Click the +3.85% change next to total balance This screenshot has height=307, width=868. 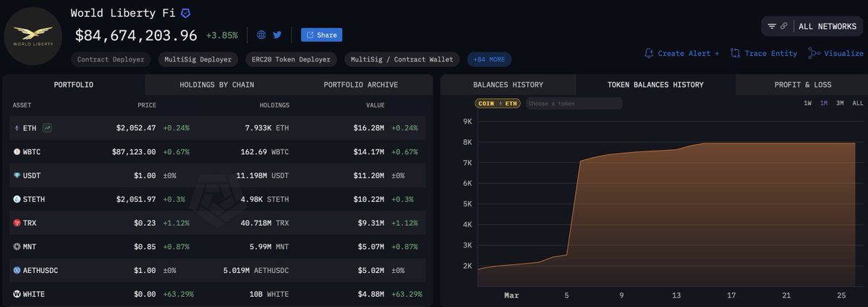221,35
